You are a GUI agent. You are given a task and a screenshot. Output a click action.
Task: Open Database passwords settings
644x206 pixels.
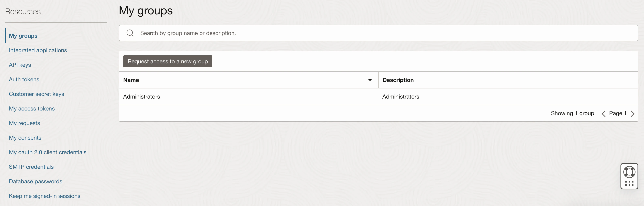click(x=35, y=181)
